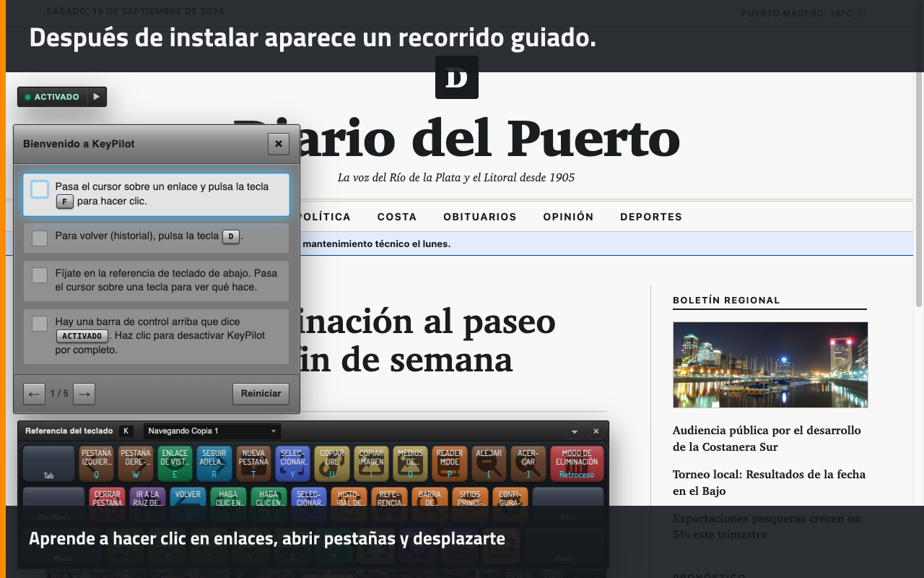Select the Nueva Pestaña T key
The width and height of the screenshot is (924, 578).
tap(253, 464)
